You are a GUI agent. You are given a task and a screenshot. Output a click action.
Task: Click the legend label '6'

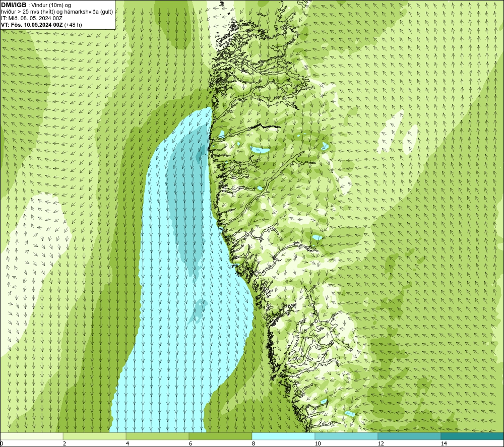click(x=191, y=443)
